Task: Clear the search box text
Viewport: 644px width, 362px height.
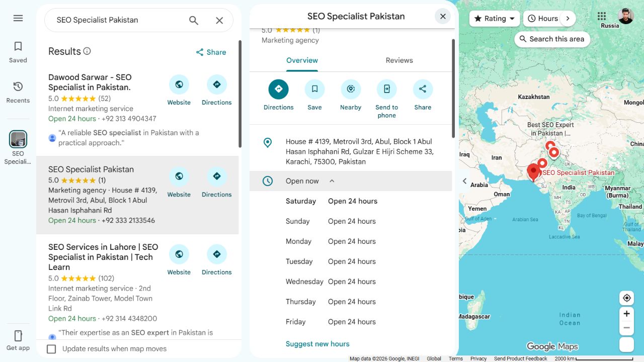Action: point(219,20)
